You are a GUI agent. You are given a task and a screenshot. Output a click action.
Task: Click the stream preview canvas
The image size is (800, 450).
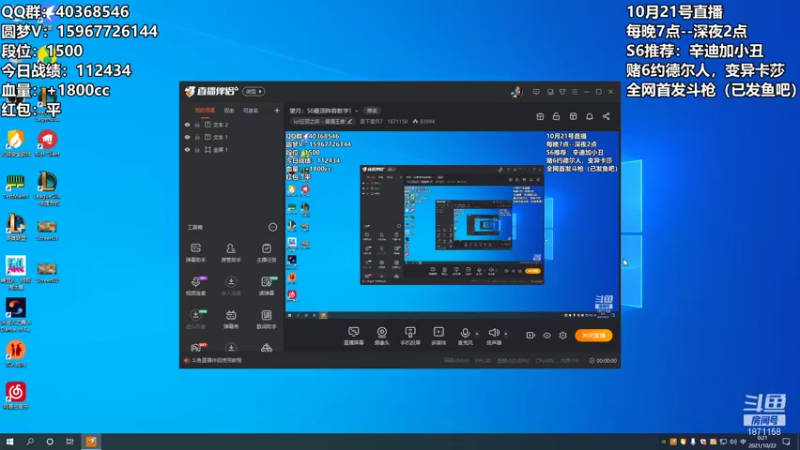pos(452,226)
